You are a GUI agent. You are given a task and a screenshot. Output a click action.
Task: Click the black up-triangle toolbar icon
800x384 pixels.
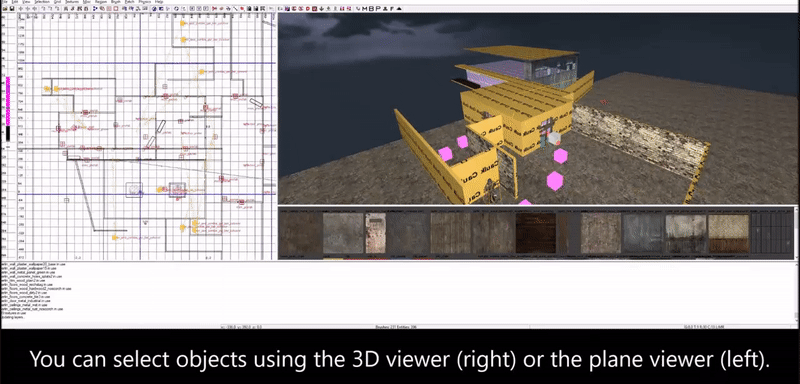point(399,9)
